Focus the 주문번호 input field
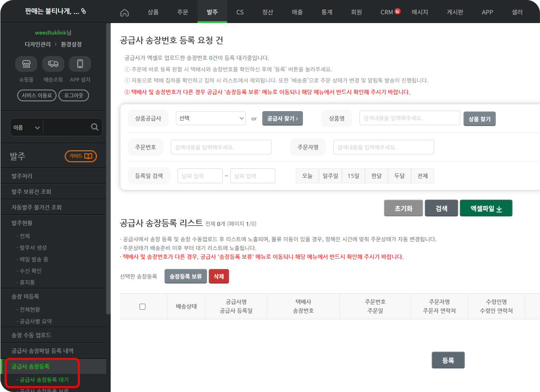This screenshot has width=540, height=392. 221,147
